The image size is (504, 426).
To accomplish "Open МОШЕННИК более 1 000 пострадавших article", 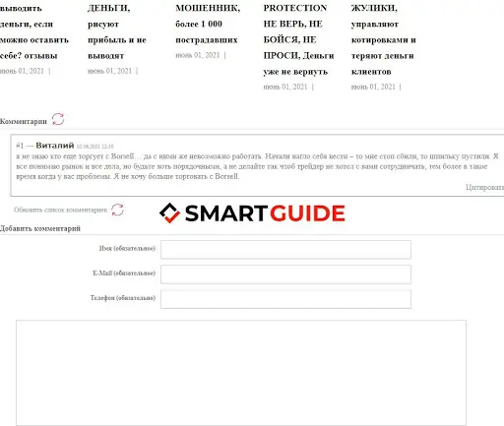I will click(208, 24).
